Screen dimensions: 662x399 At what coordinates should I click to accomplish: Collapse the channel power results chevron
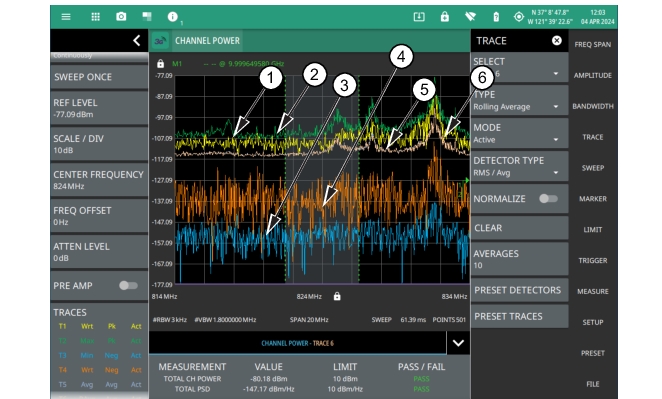[x=458, y=343]
